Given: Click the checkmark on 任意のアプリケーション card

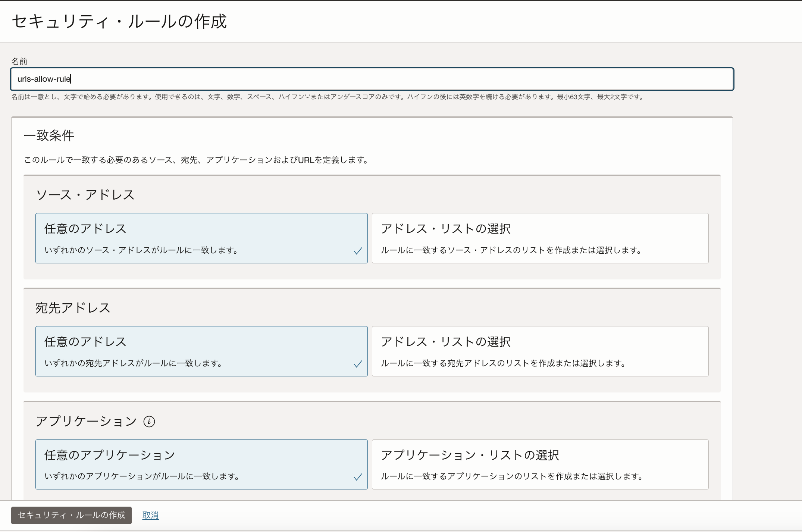Looking at the screenshot, I should [x=358, y=477].
